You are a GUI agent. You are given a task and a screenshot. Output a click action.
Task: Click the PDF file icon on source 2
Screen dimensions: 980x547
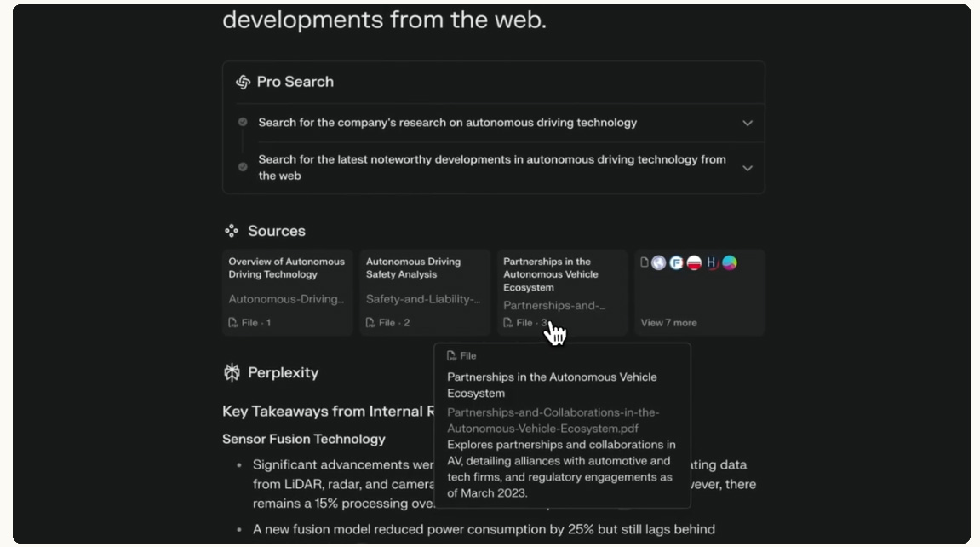pyautogui.click(x=370, y=323)
